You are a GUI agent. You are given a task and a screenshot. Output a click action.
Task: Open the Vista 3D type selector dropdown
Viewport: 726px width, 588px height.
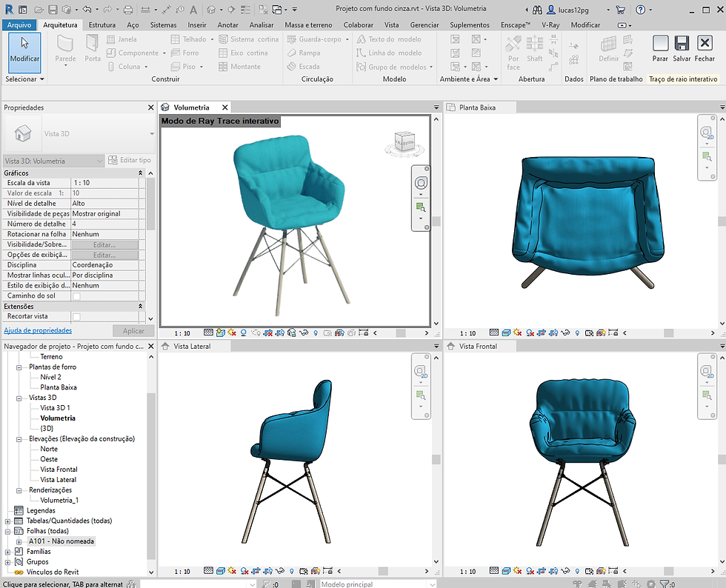[151, 134]
